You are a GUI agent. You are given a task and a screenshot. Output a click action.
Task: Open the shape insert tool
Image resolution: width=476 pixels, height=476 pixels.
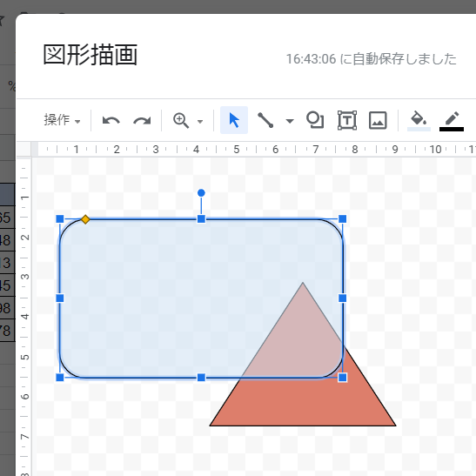(315, 120)
